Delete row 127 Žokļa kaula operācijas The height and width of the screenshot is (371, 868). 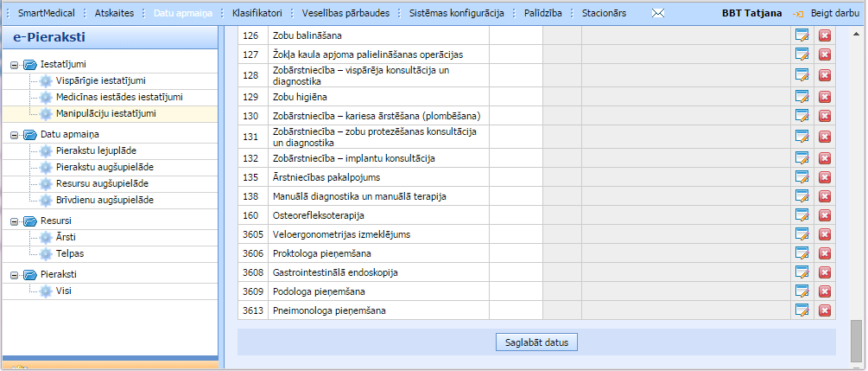825,54
